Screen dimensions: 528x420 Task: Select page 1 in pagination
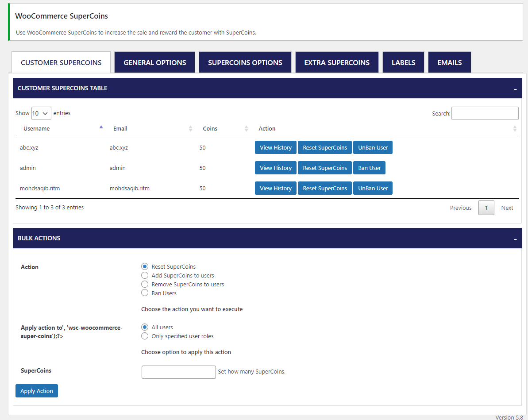coord(486,208)
